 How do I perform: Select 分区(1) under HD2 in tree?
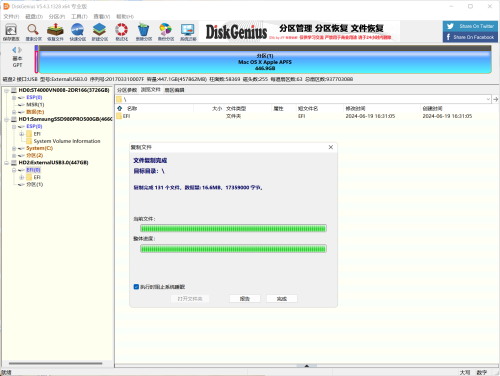[35, 184]
